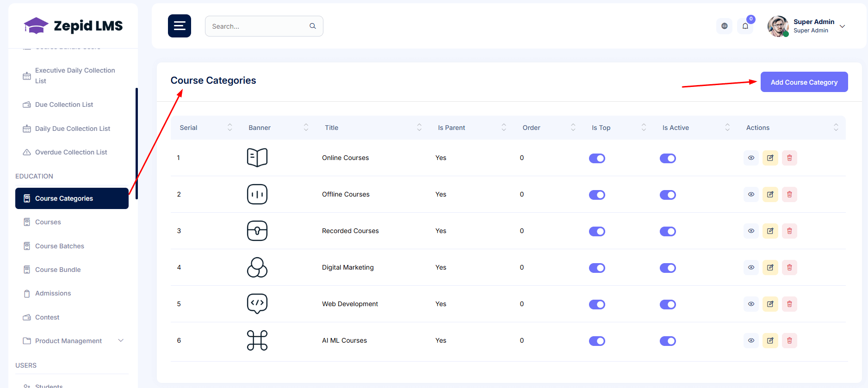Delete the AI ML Courses category
The height and width of the screenshot is (388, 868).
pos(790,341)
